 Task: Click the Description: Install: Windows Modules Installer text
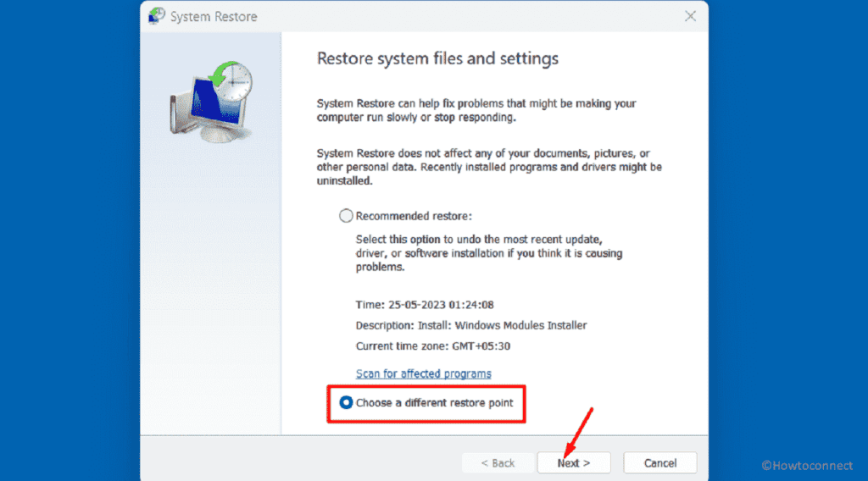point(471,325)
